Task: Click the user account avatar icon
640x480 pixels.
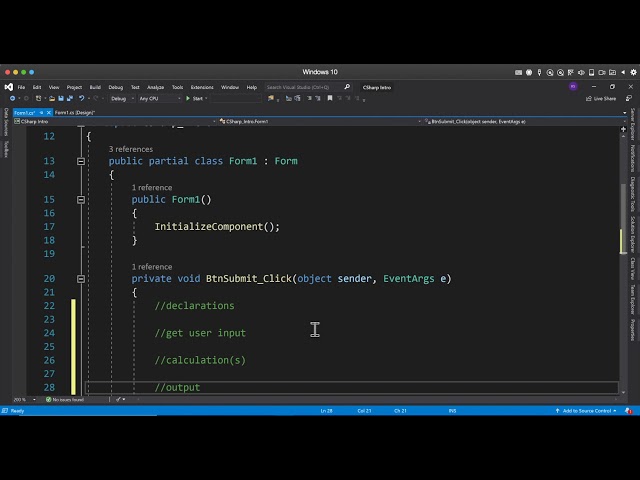Action: coord(573,87)
